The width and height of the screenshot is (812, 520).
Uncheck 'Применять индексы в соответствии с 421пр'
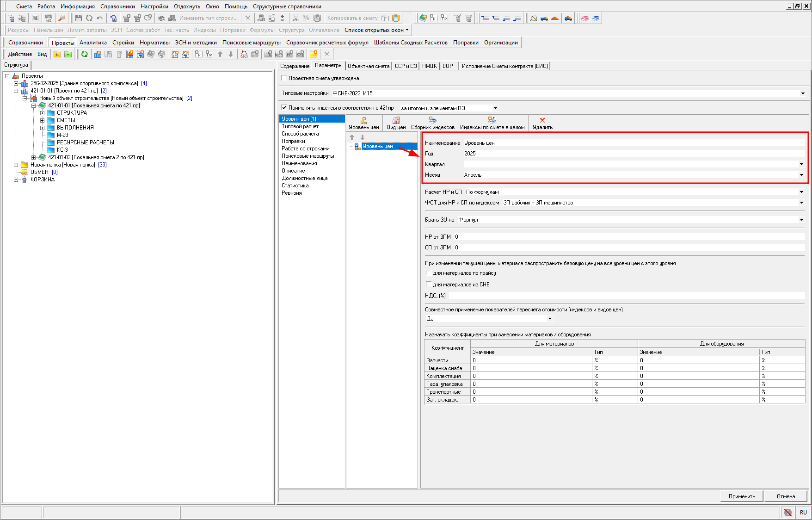[x=284, y=108]
